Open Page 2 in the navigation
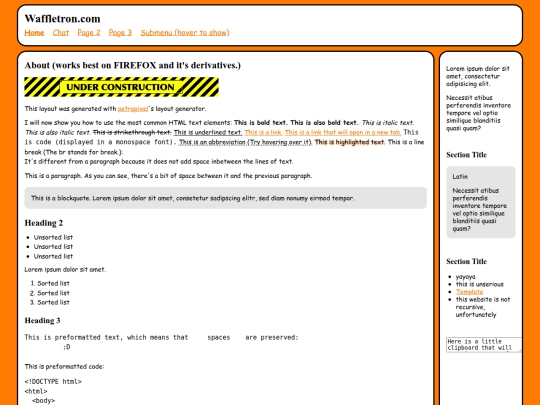 89,33
